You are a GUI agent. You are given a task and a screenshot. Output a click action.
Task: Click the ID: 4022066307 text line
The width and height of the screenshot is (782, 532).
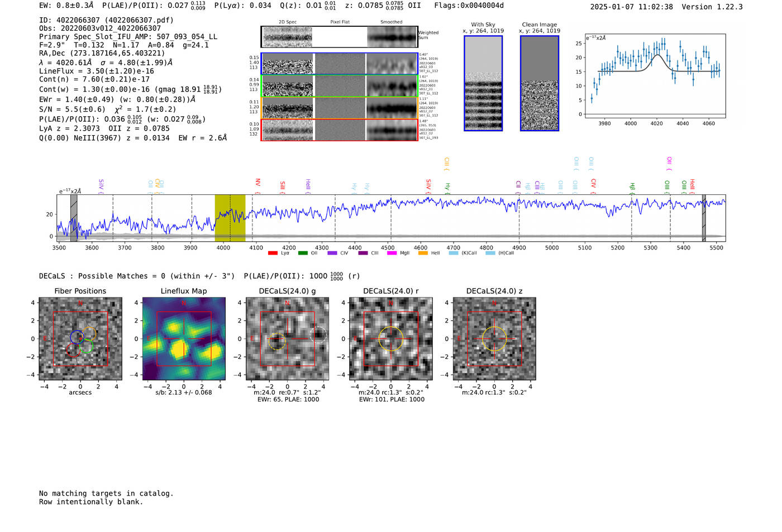pyautogui.click(x=106, y=20)
